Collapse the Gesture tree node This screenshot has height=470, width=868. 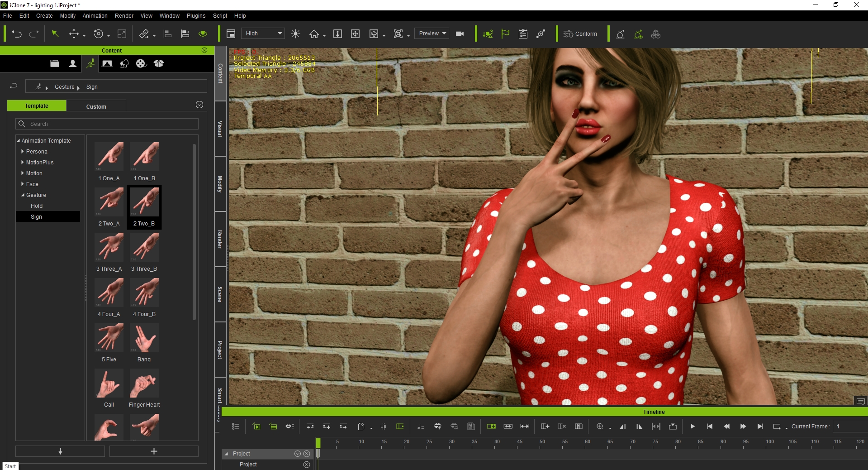23,195
